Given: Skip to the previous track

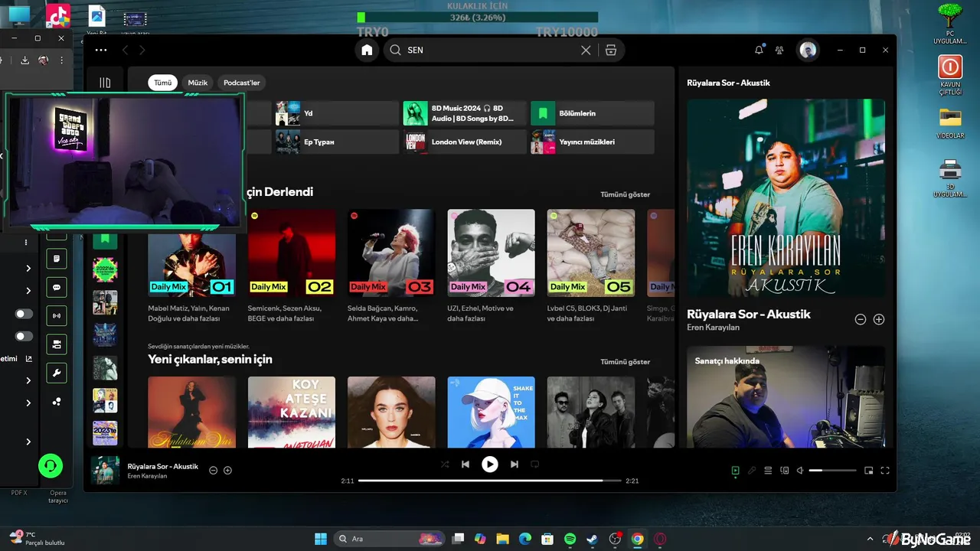Looking at the screenshot, I should tap(465, 464).
